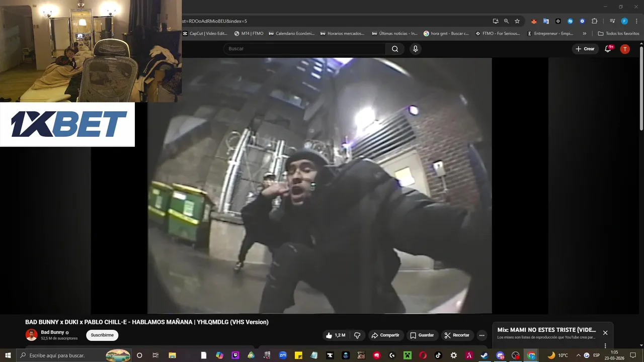Open Sticky Notes icon in the taskbar
The width and height of the screenshot is (644, 362).
point(298,355)
